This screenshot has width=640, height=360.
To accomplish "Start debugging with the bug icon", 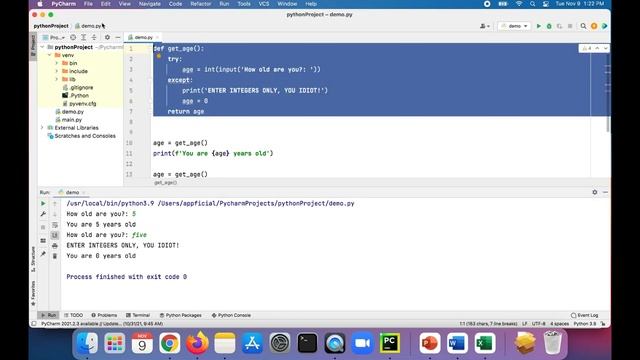I will pyautogui.click(x=549, y=26).
